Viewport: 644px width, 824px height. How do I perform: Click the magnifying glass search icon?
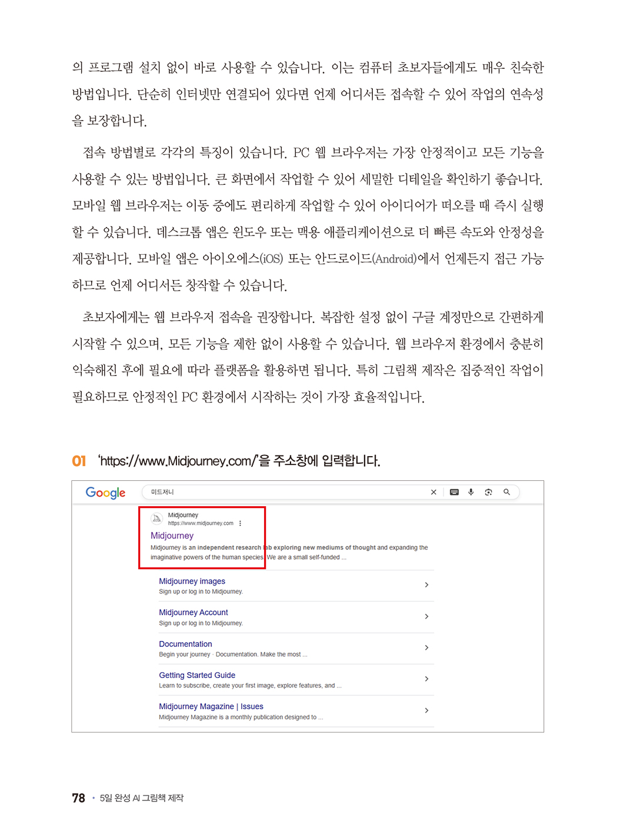pos(506,492)
